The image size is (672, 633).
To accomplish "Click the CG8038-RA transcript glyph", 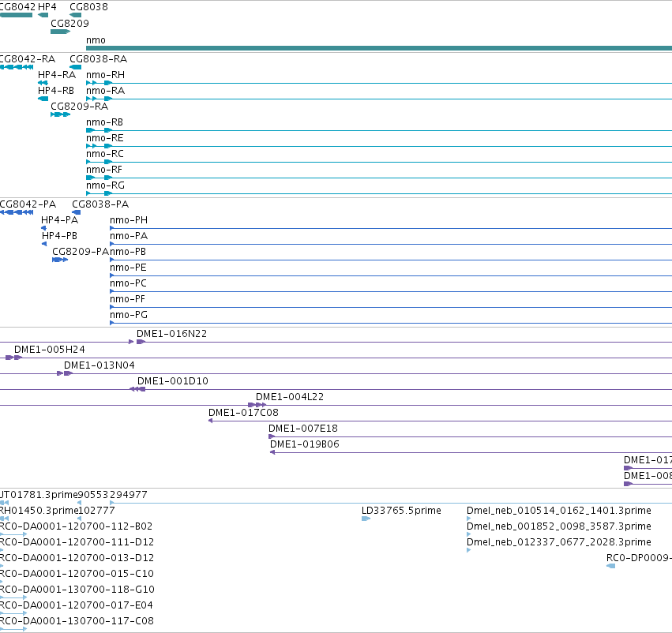I will 76,67.
